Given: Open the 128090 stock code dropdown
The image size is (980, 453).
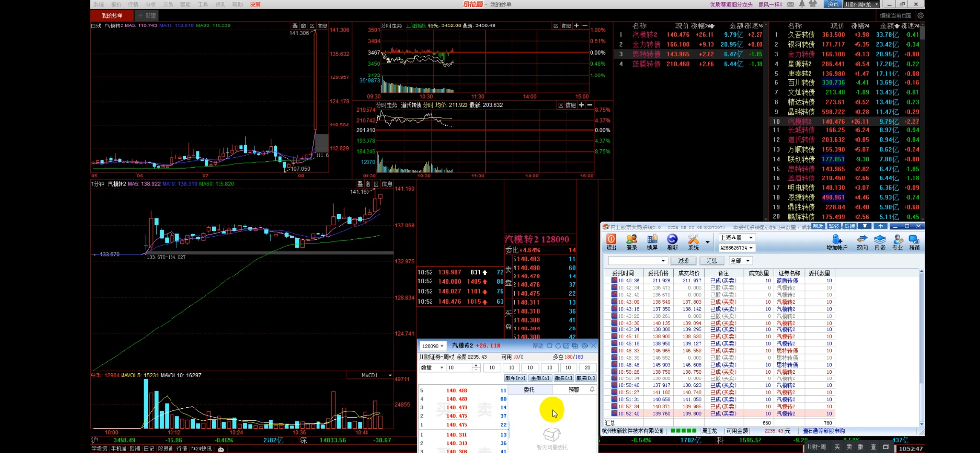Looking at the screenshot, I should point(433,346).
